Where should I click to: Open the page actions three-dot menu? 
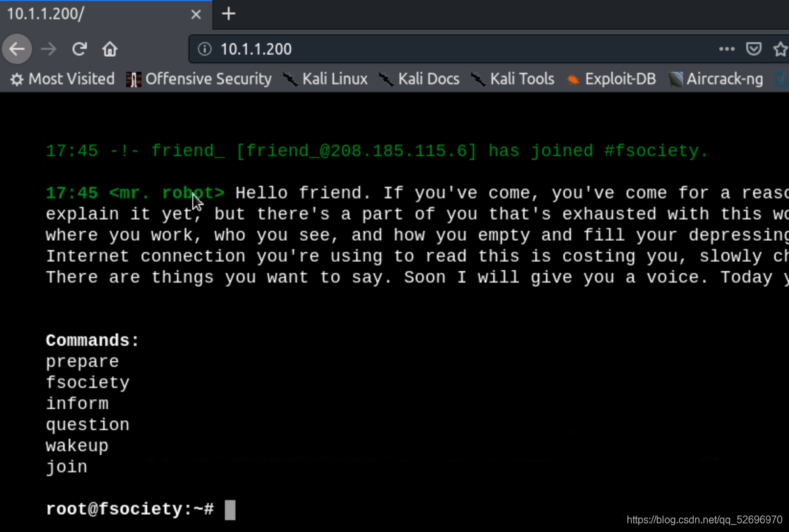(726, 49)
